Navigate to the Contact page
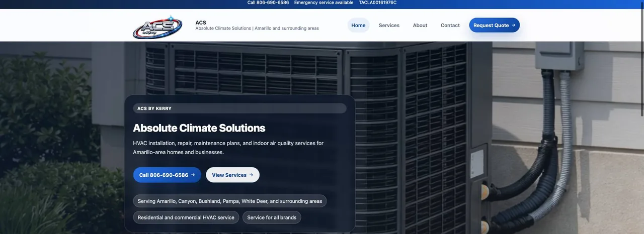The height and width of the screenshot is (234, 644). click(x=450, y=25)
